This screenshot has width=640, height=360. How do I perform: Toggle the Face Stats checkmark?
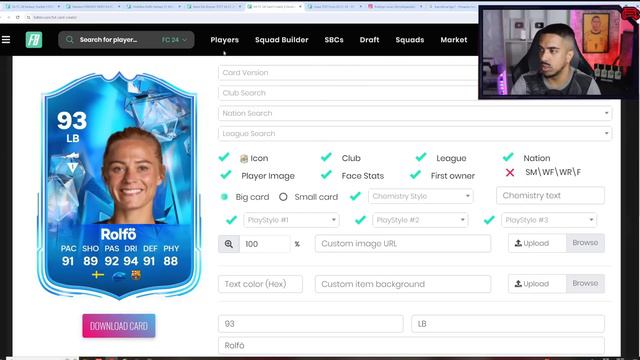(x=326, y=175)
